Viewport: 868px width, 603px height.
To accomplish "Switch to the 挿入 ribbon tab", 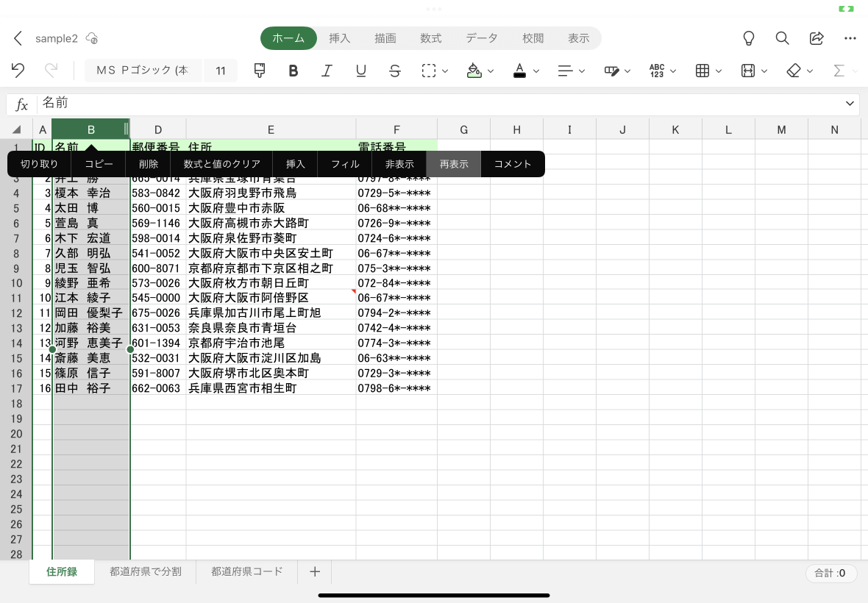I will (x=339, y=38).
